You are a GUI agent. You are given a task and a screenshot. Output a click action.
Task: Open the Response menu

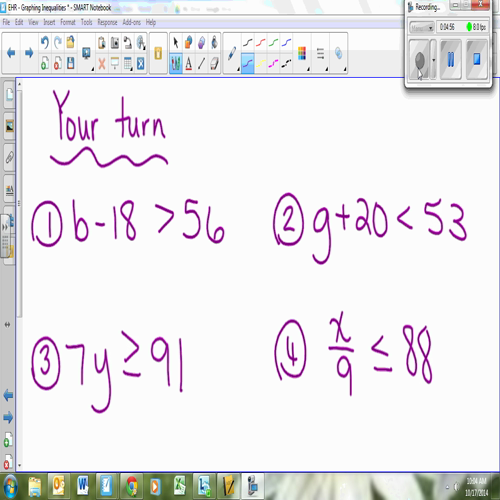click(x=107, y=22)
